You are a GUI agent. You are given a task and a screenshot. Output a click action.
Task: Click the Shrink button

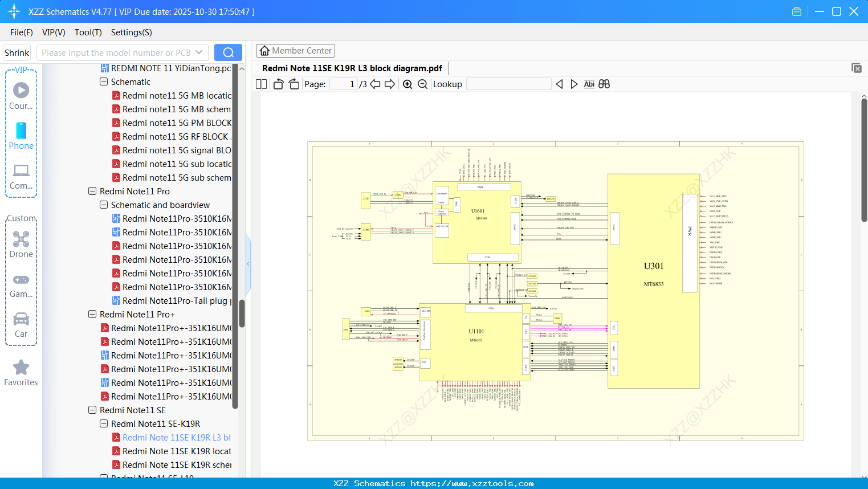point(17,52)
